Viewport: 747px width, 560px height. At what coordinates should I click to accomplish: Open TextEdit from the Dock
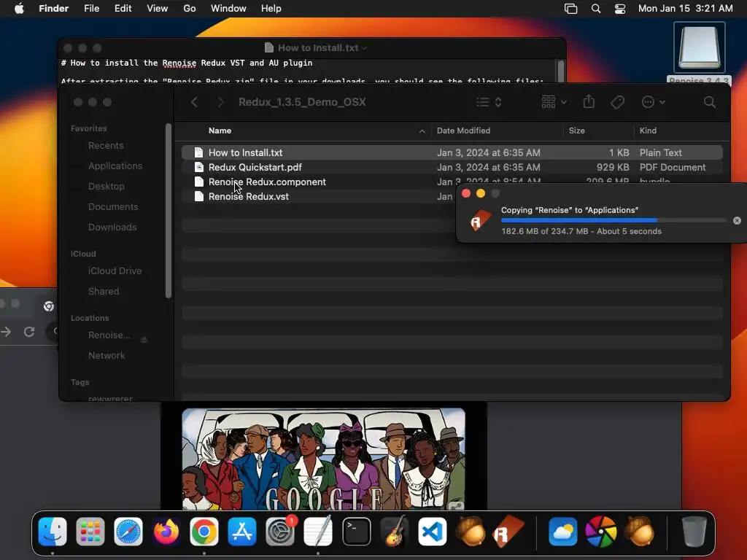[318, 532]
